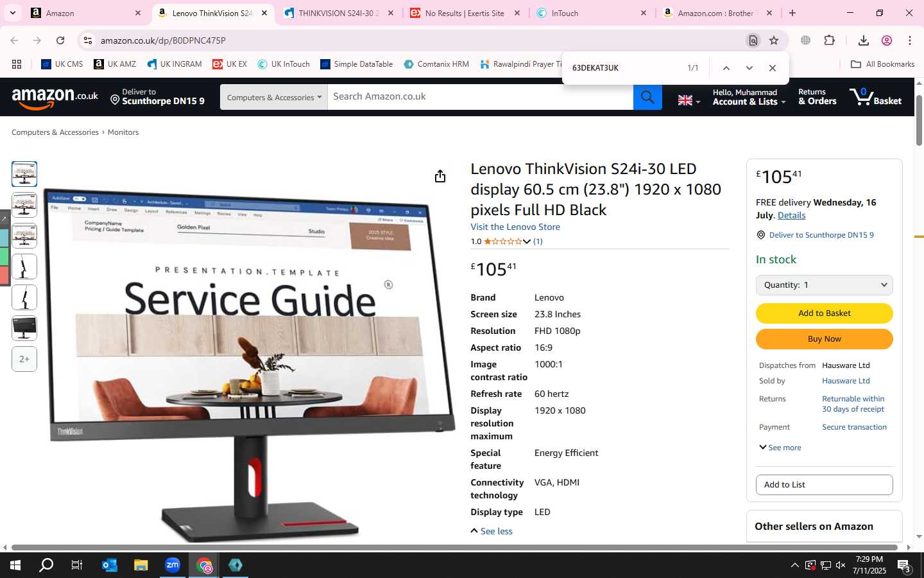Open Windows Start menu
Image resolution: width=924 pixels, height=578 pixels.
point(15,565)
